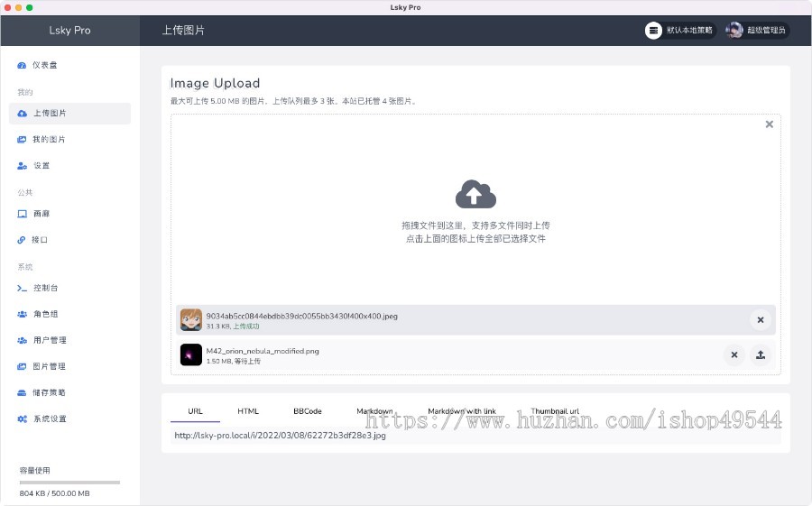Viewport: 812px width, 506px height.
Task: Click the 上传成功 status text
Action: point(246,327)
